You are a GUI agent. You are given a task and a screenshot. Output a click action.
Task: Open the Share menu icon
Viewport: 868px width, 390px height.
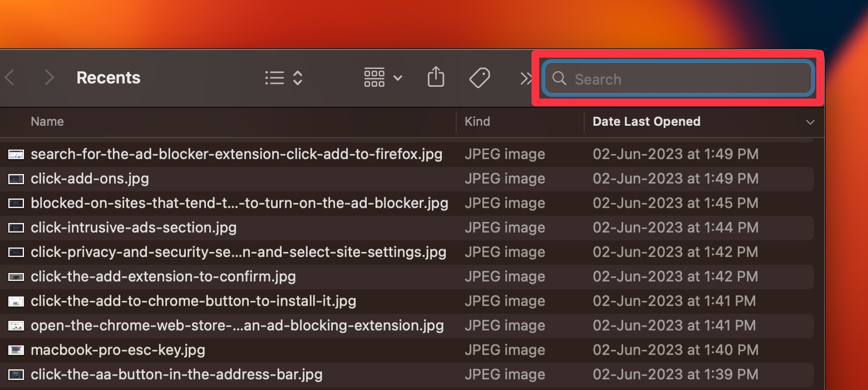(x=436, y=77)
